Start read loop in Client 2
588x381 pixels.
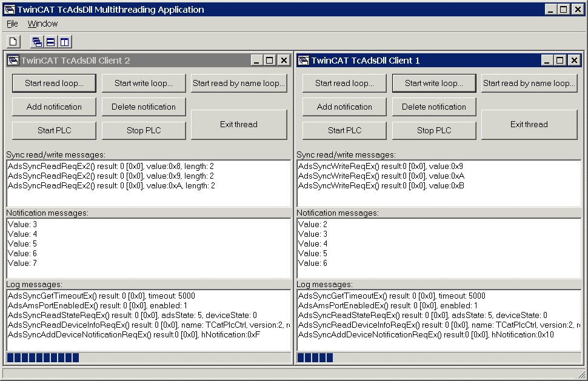coord(54,83)
